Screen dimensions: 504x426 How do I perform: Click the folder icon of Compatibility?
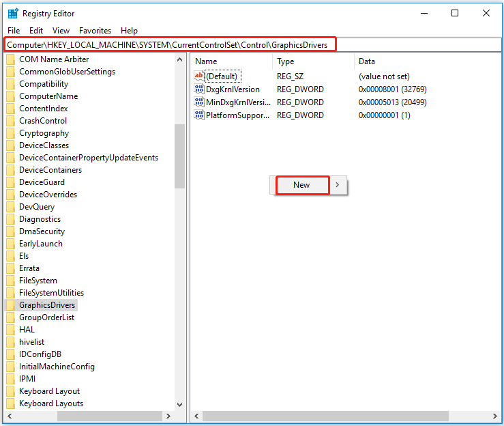click(x=11, y=84)
